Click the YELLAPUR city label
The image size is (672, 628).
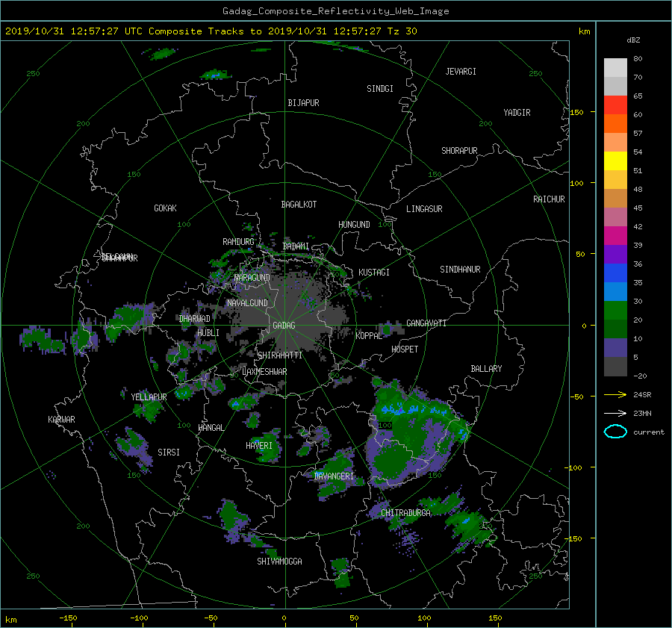pos(149,397)
